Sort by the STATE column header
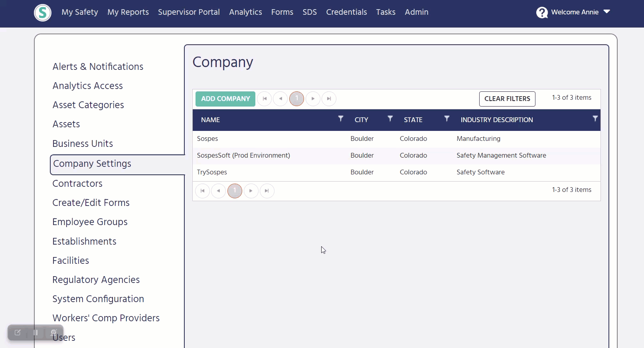644x348 pixels. (413, 120)
